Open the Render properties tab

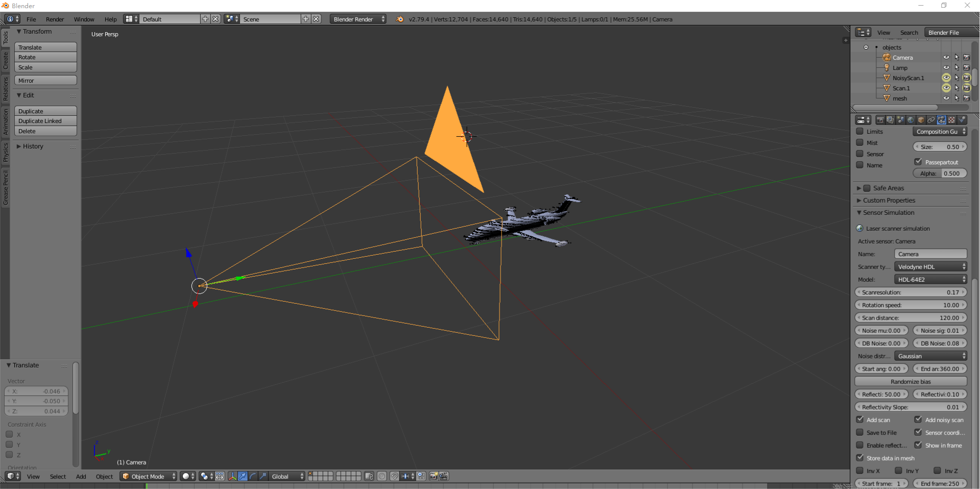tap(880, 120)
